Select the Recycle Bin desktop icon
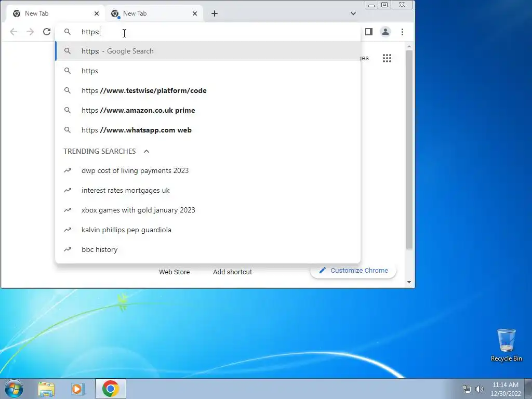 pyautogui.click(x=506, y=345)
